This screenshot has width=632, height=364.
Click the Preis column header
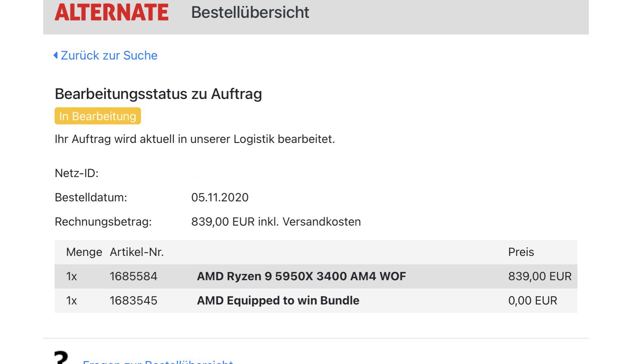[521, 252]
